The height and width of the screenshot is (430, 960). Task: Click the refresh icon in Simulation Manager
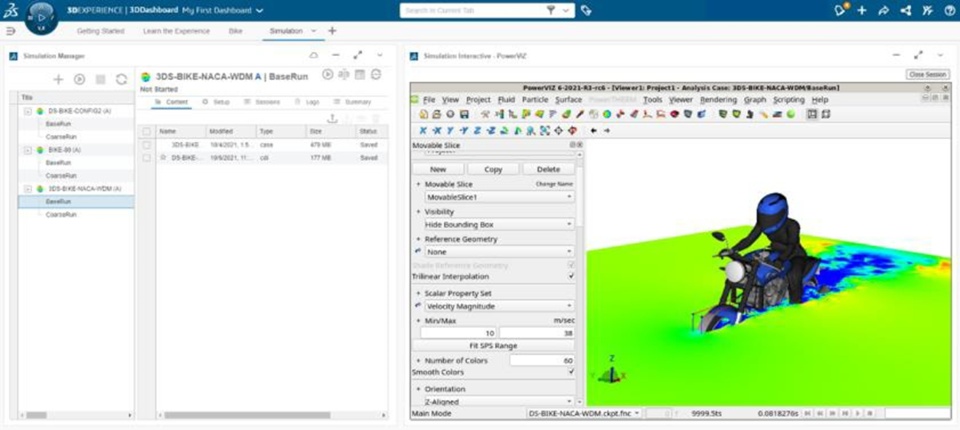pyautogui.click(x=121, y=79)
